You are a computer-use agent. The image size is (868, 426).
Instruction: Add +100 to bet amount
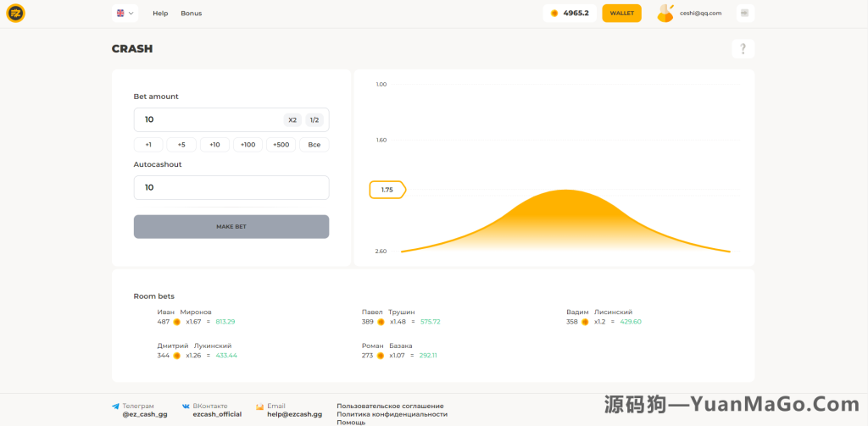[248, 144]
